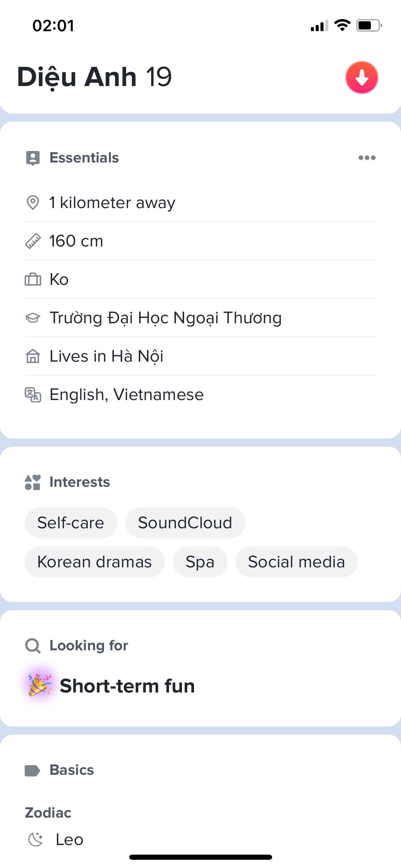
Task: Select the Self-care interest chip
Action: pyautogui.click(x=71, y=523)
